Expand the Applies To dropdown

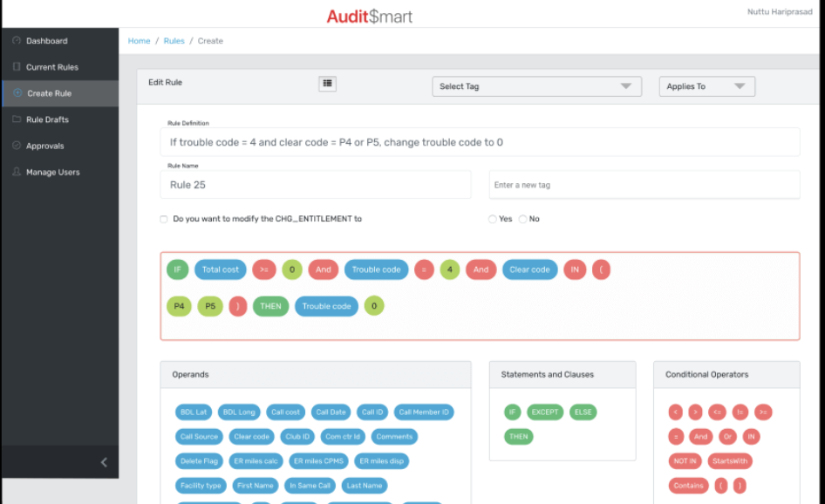pyautogui.click(x=706, y=86)
